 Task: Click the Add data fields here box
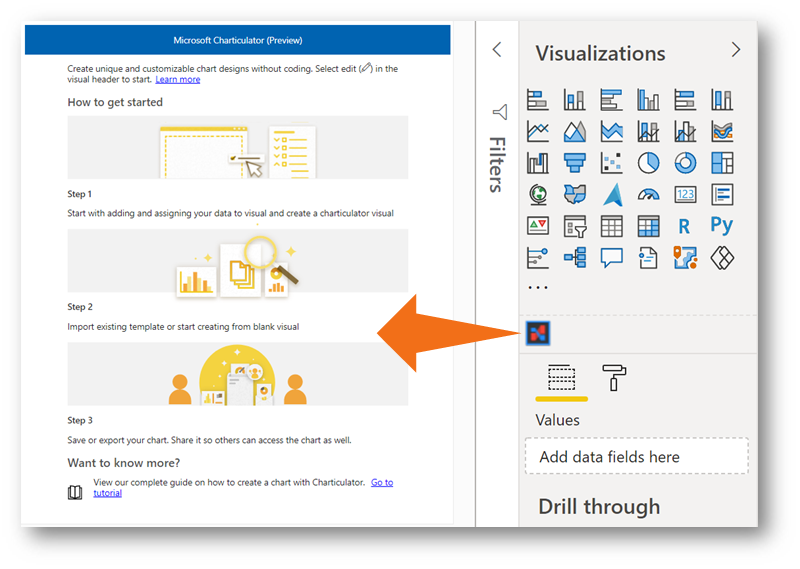coord(636,456)
